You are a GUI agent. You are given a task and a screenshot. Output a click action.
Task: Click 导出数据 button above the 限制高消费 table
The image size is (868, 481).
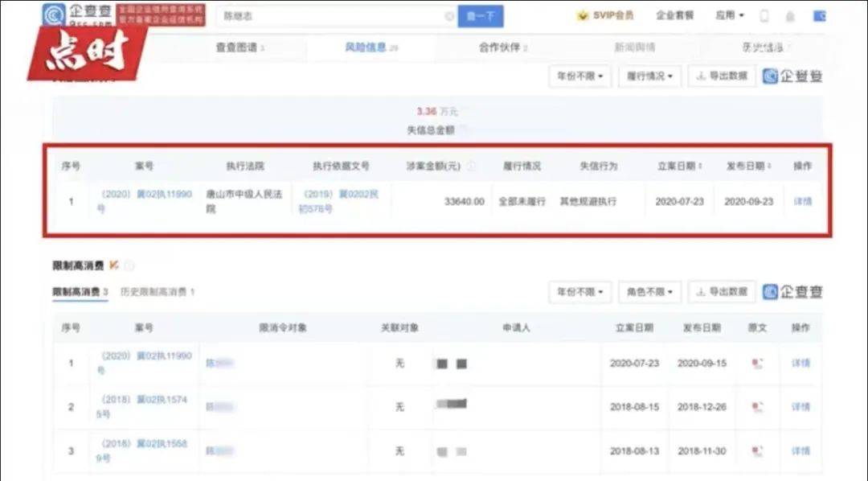tap(722, 292)
